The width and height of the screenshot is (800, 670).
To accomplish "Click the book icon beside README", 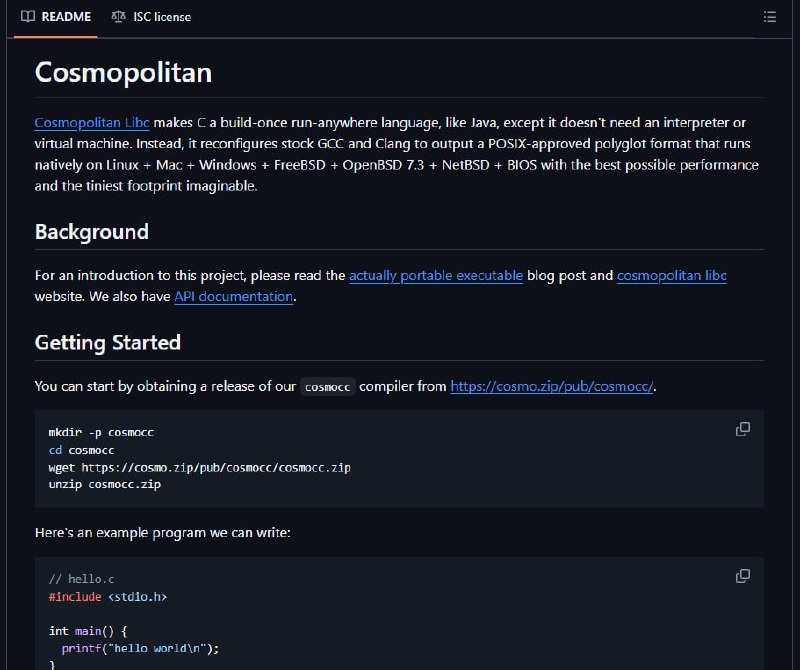I will pos(28,16).
